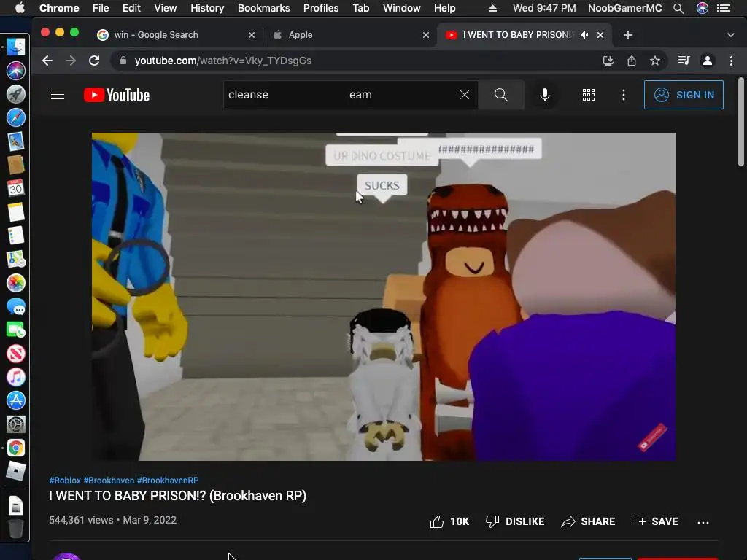
Task: Go back in Chrome
Action: (x=47, y=61)
